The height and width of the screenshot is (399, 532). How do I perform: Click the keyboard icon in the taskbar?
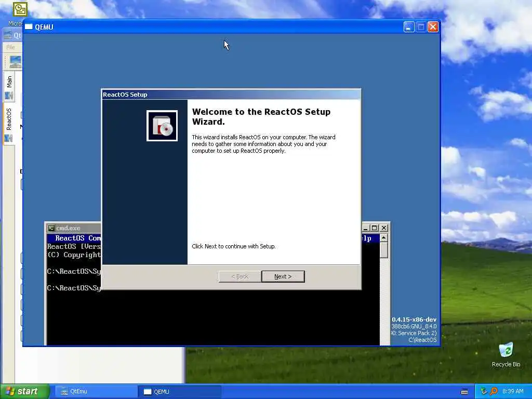click(464, 392)
